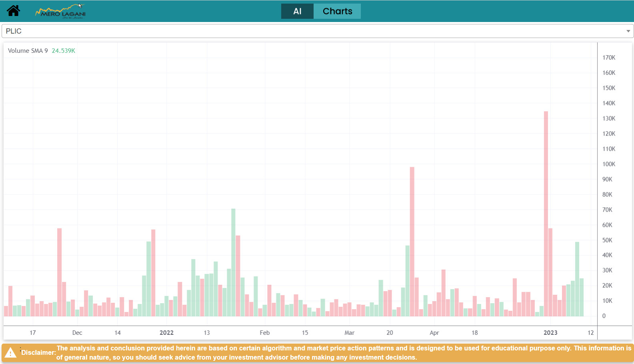
Task: Click the 170K label on volume scale
Action: tap(609, 58)
